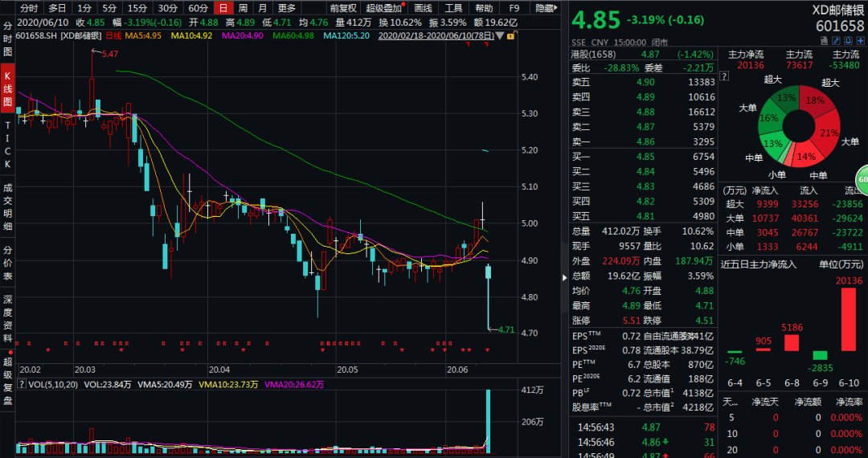This screenshot has height=458, width=868.
Task: Open the 帮助 help menu
Action: click(483, 8)
